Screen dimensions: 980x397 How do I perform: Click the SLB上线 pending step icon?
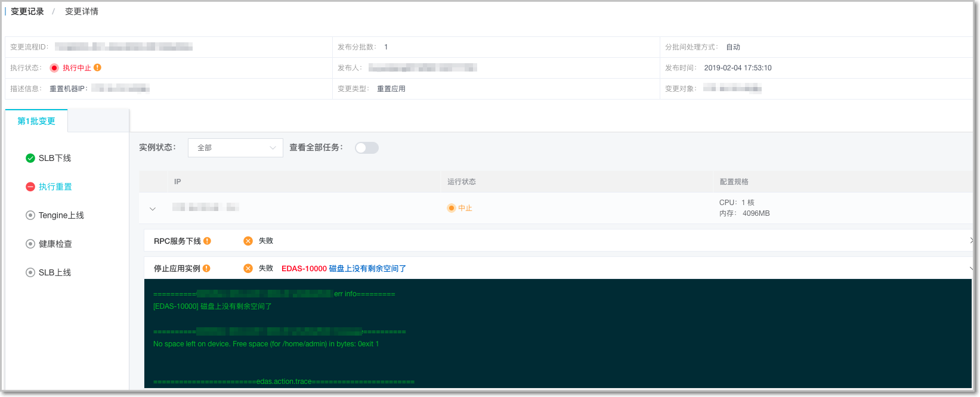30,272
